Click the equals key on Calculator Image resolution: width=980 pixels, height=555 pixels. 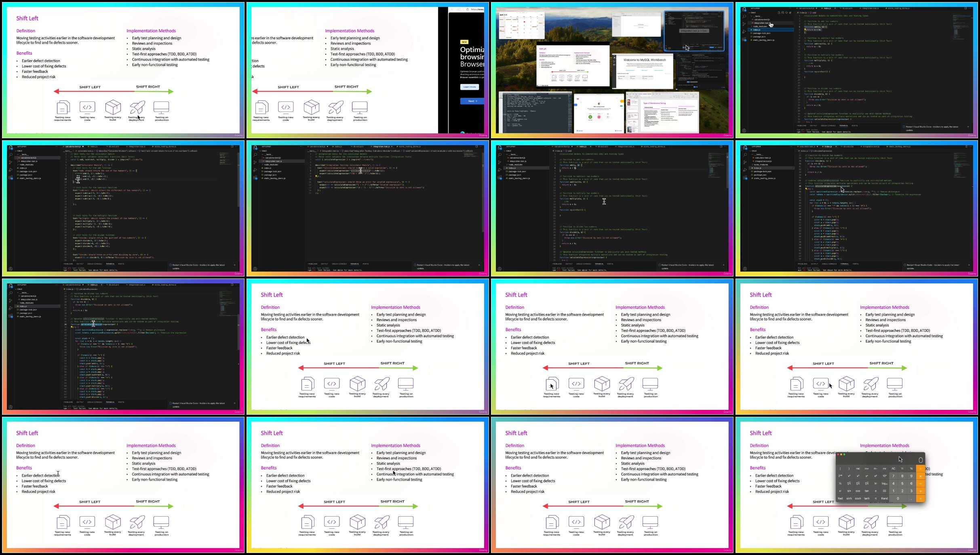tap(921, 498)
